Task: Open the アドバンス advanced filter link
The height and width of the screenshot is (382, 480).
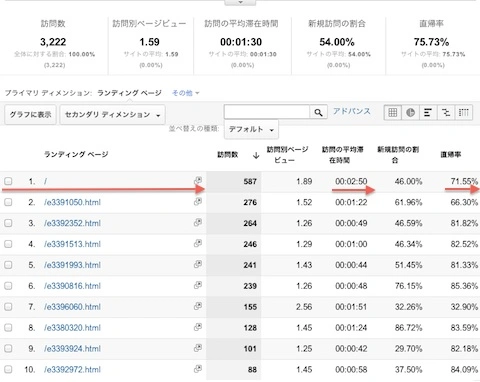Action: point(352,111)
